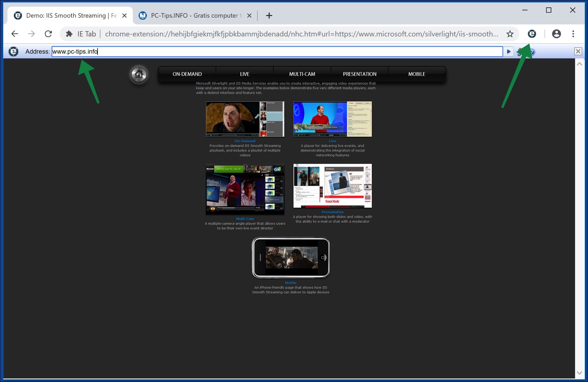Click inside the IE Tab address field

244,52
